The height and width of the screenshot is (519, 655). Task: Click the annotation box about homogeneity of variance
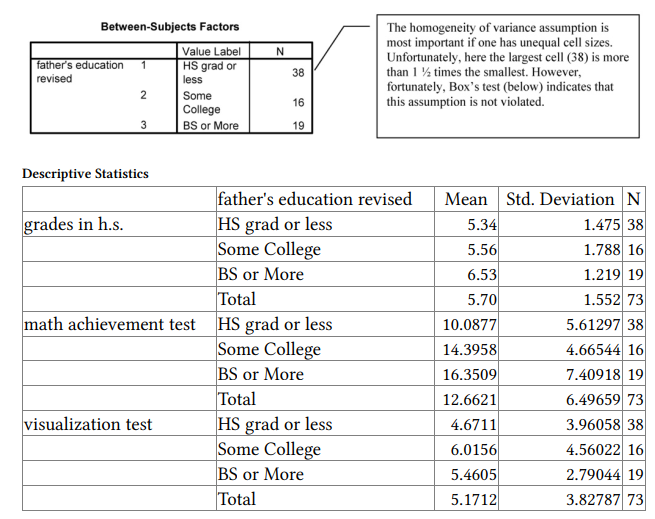pos(509,75)
